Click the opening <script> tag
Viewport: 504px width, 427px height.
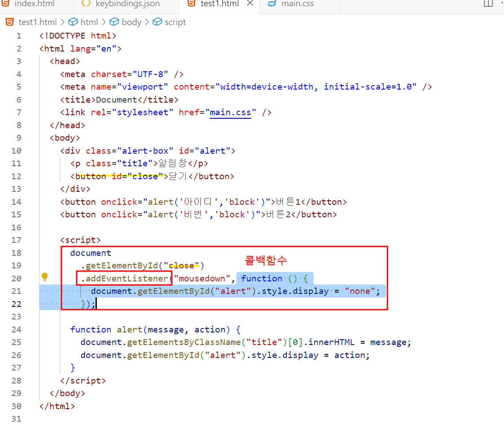[80, 240]
